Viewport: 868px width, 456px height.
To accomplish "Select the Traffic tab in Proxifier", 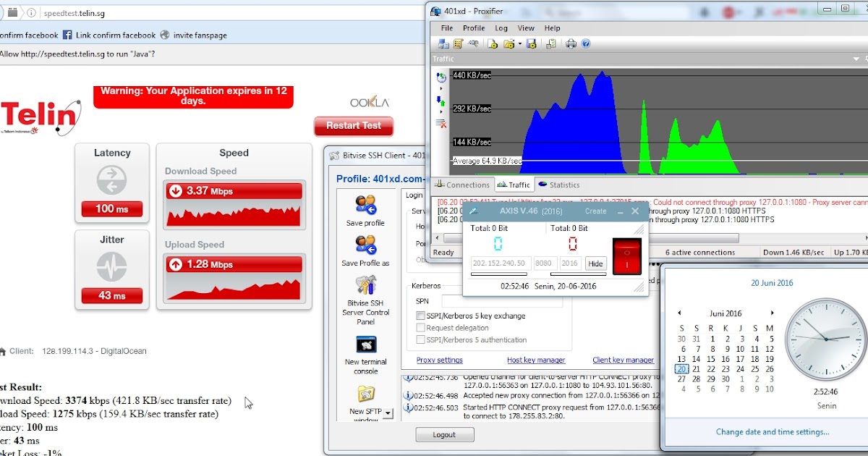I will tap(514, 185).
